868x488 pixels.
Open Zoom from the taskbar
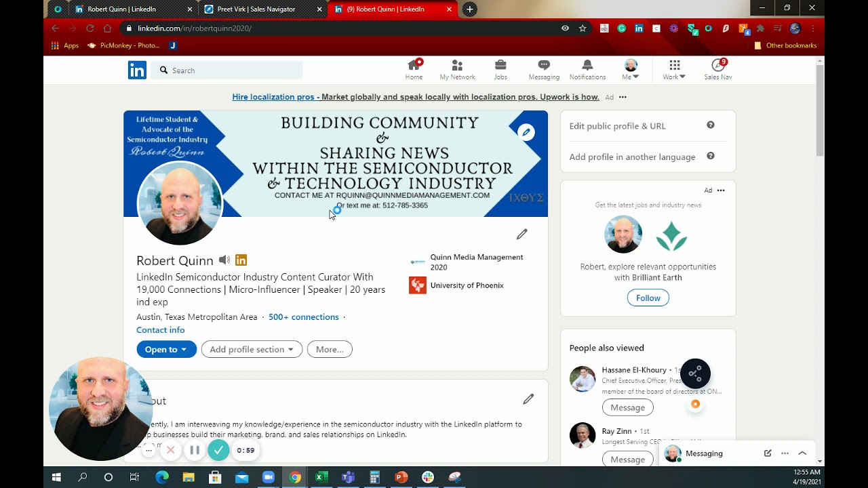(269, 477)
